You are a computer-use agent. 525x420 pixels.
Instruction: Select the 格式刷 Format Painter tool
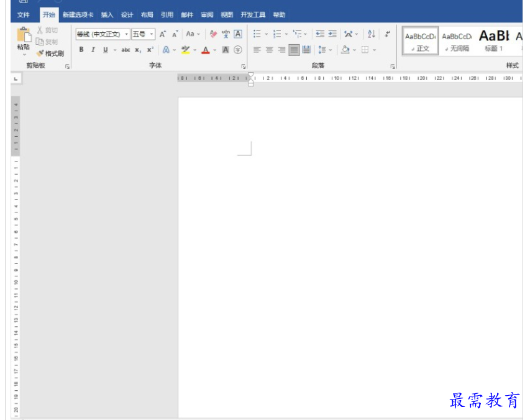coord(50,53)
